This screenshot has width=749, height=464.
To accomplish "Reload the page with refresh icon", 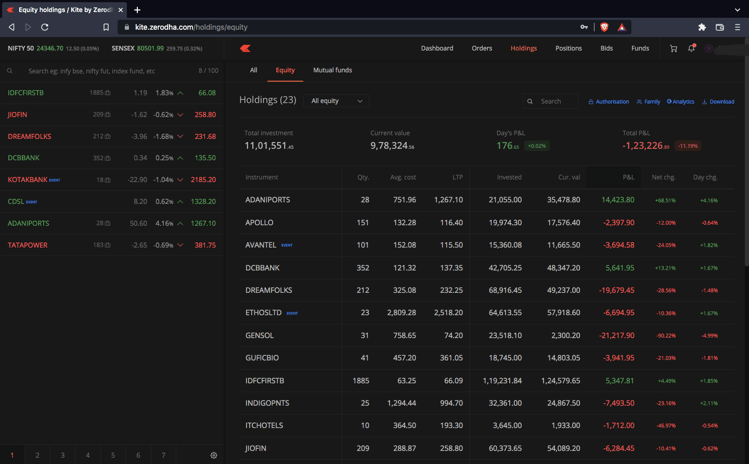I will [x=44, y=27].
